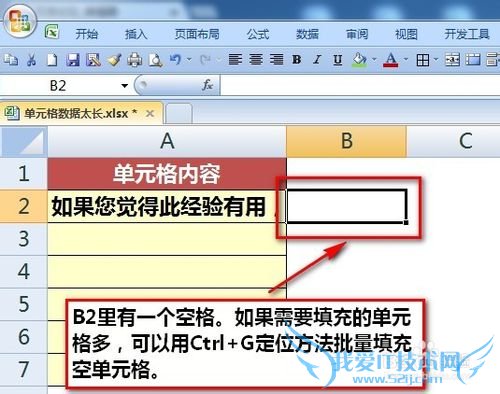Click the Redo arrow icon
This screenshot has height=394, width=500.
click(205, 60)
